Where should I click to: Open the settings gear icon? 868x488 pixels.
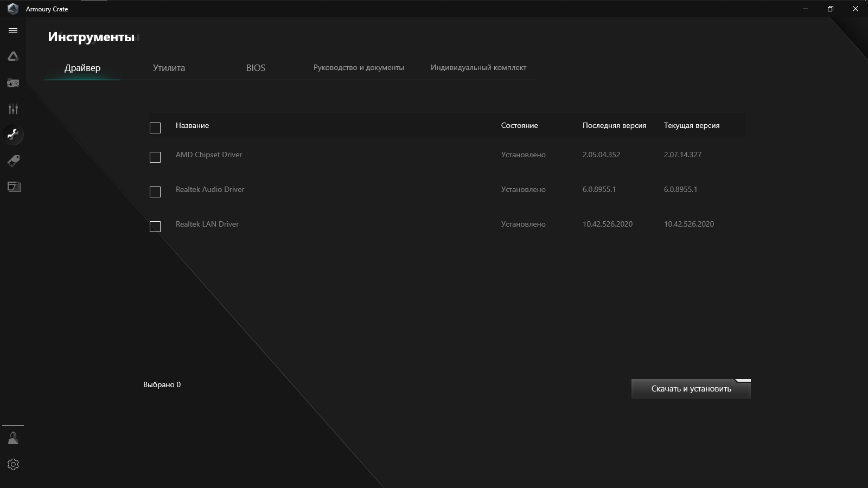point(13,465)
